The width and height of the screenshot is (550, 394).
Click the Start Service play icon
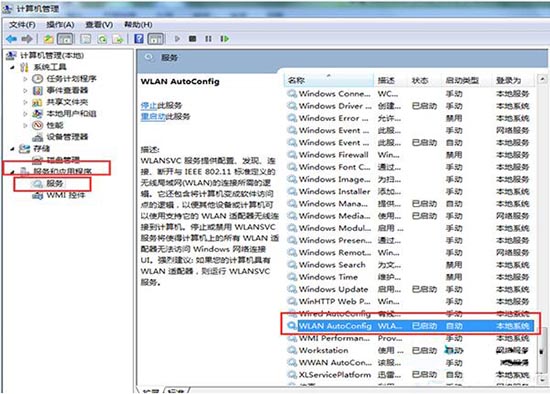177,39
